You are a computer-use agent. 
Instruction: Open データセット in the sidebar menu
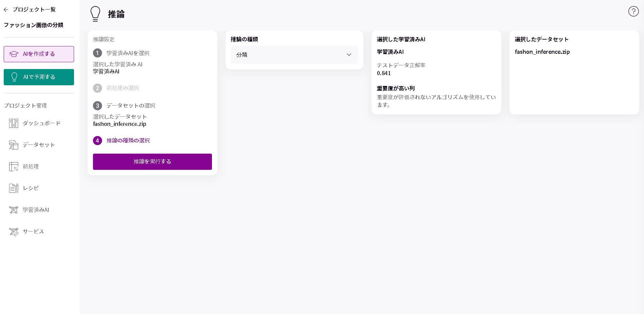pyautogui.click(x=39, y=145)
